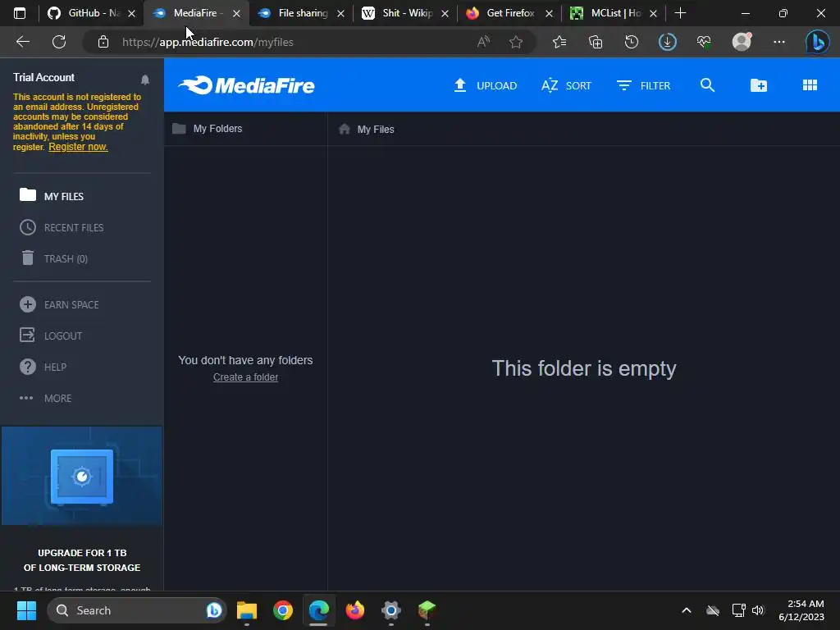
Task: Click the address bar URL
Action: pyautogui.click(x=208, y=42)
